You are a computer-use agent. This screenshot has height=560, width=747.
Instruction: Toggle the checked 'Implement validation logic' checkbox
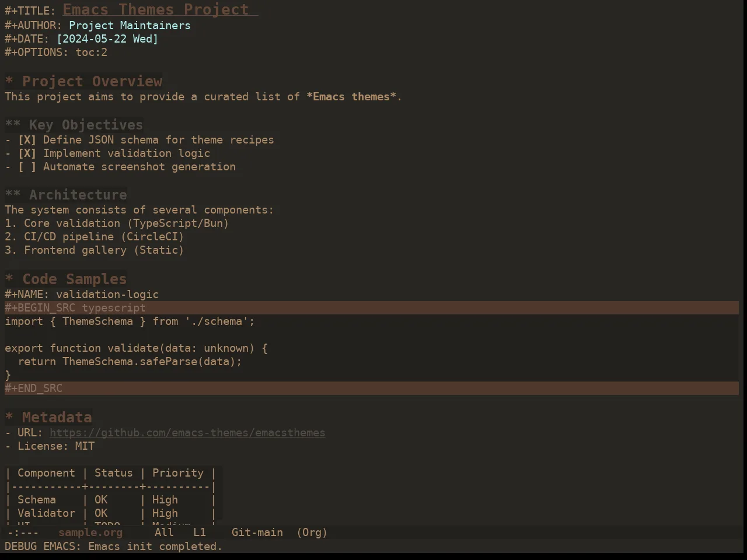point(27,153)
